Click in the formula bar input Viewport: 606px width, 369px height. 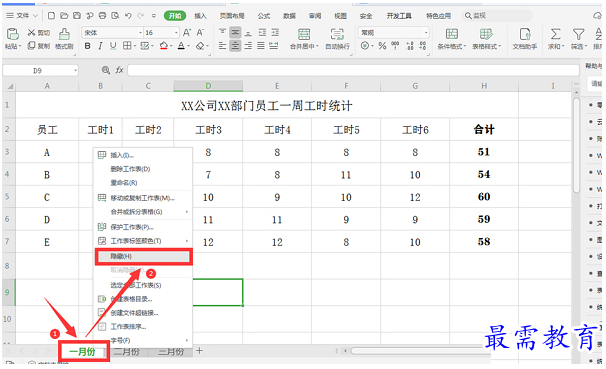tap(353, 70)
